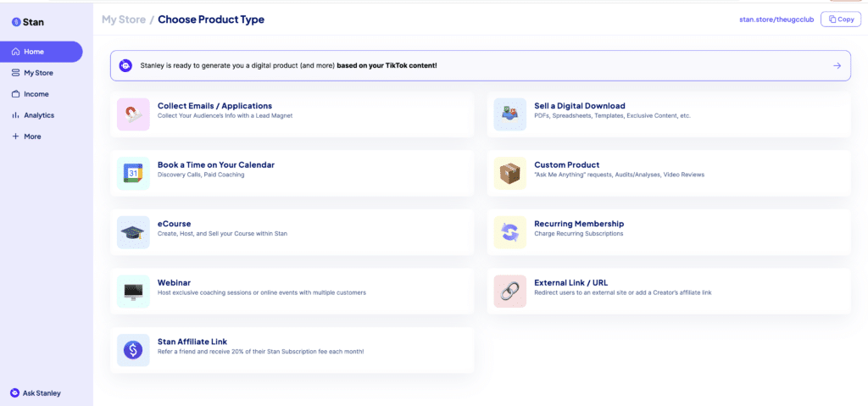This screenshot has height=406, width=868.
Task: Click the dollar sign Stan Affiliate icon
Action: pos(133,350)
